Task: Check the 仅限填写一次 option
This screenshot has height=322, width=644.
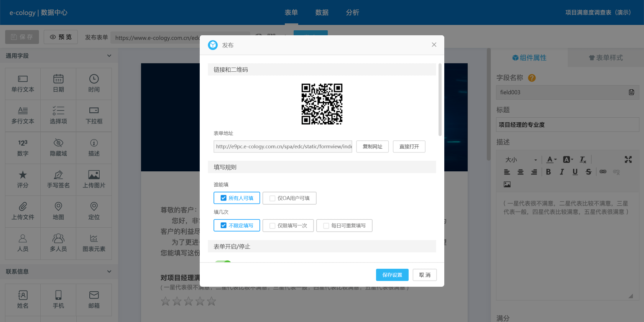Action: [288, 225]
